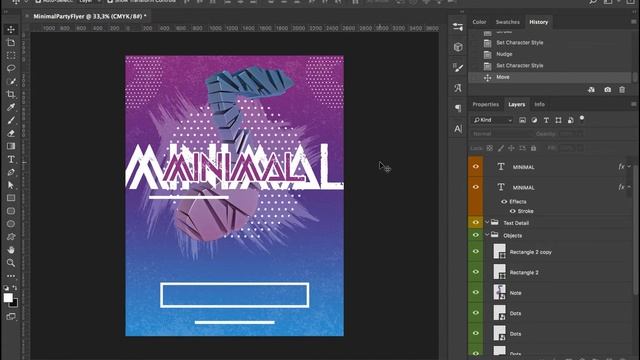Select the Eyedropper tool
The image size is (640, 360).
(x=11, y=107)
